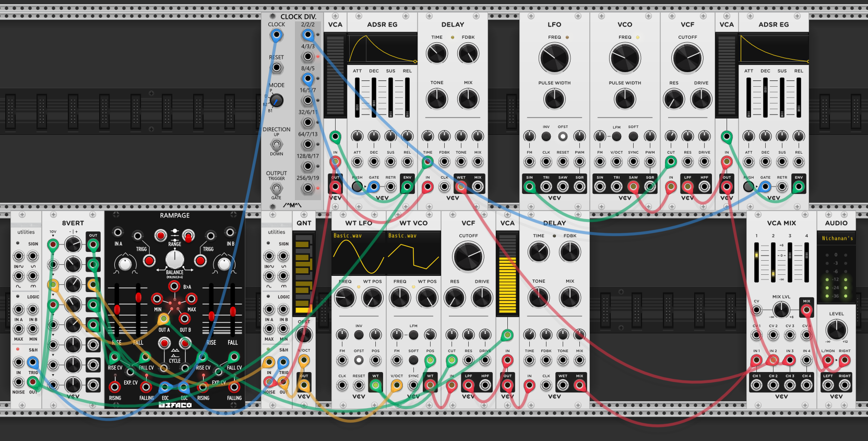The height and width of the screenshot is (441, 868).
Task: Click Rampage's left RISE slider
Action: click(117, 309)
